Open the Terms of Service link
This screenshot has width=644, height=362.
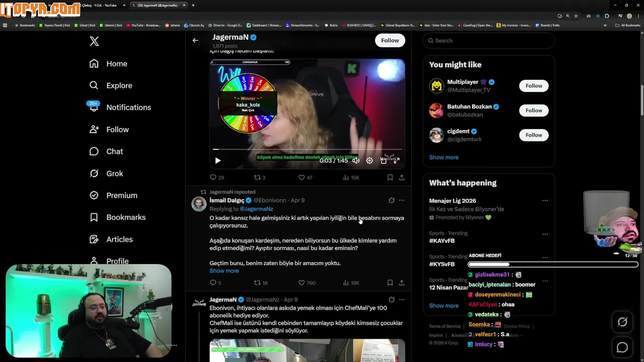[445, 326]
